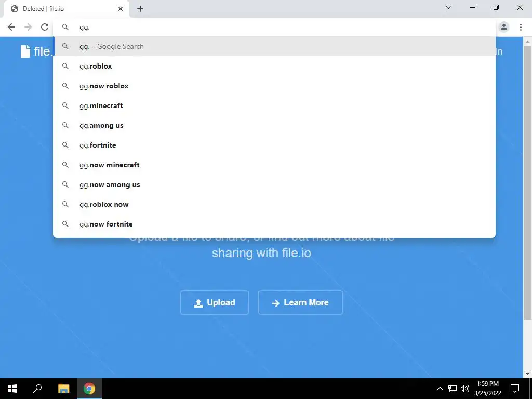Click the browser Back arrow
The width and height of the screenshot is (532, 399).
11,27
